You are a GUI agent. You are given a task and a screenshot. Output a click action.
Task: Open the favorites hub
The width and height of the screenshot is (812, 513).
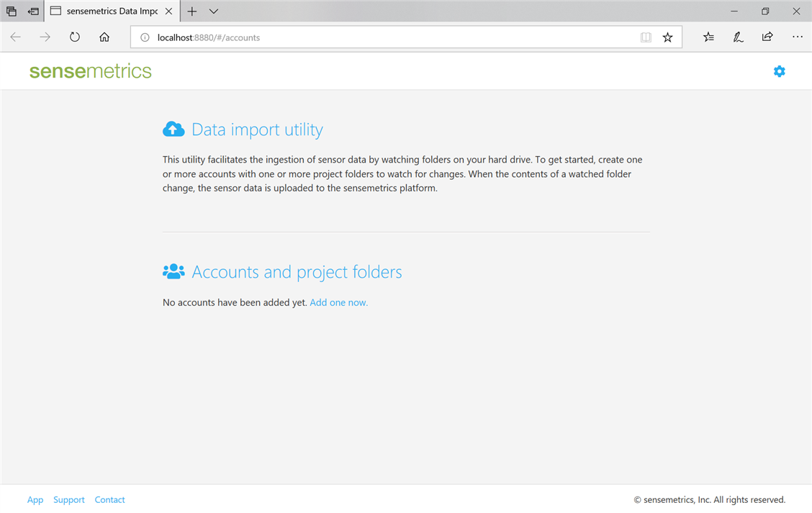(x=709, y=37)
